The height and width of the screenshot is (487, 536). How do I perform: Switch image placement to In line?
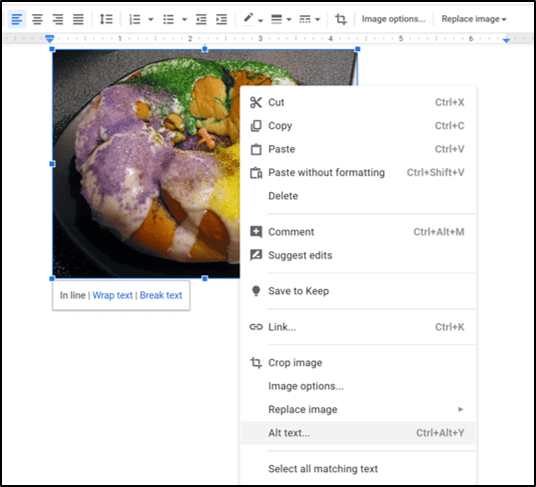click(x=72, y=295)
